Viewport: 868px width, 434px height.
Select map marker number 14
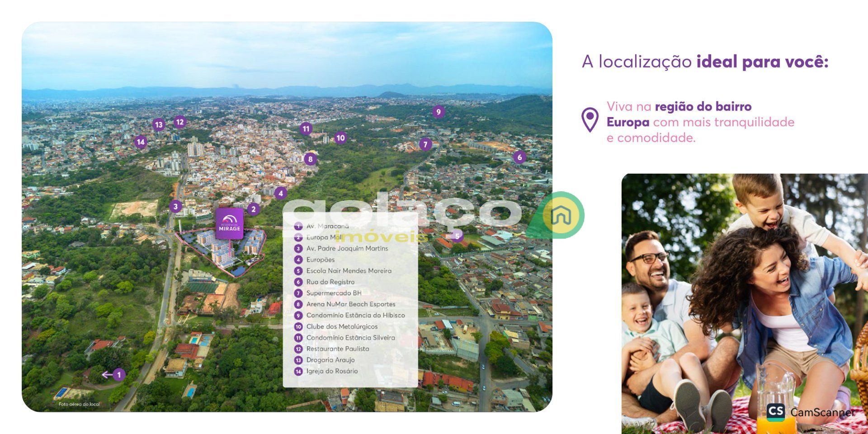tap(141, 142)
